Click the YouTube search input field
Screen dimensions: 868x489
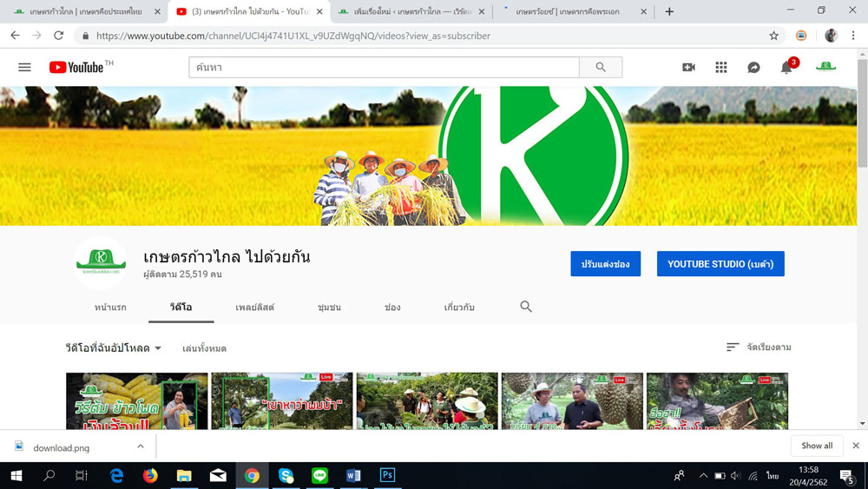click(x=385, y=67)
